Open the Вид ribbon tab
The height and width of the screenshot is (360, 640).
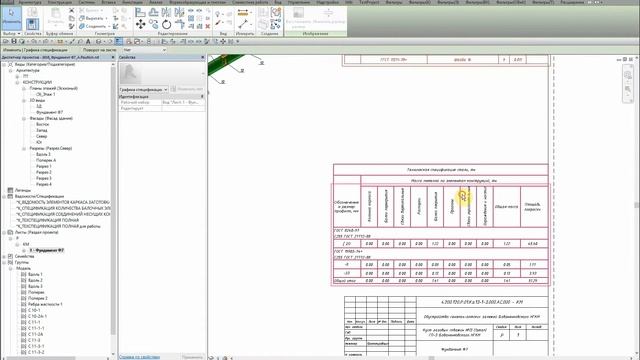pyautogui.click(x=278, y=2)
